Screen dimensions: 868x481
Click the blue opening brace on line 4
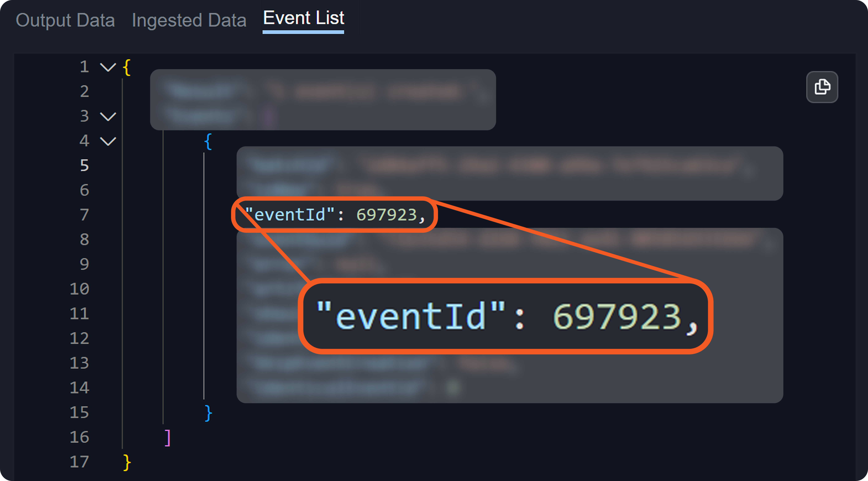[208, 141]
